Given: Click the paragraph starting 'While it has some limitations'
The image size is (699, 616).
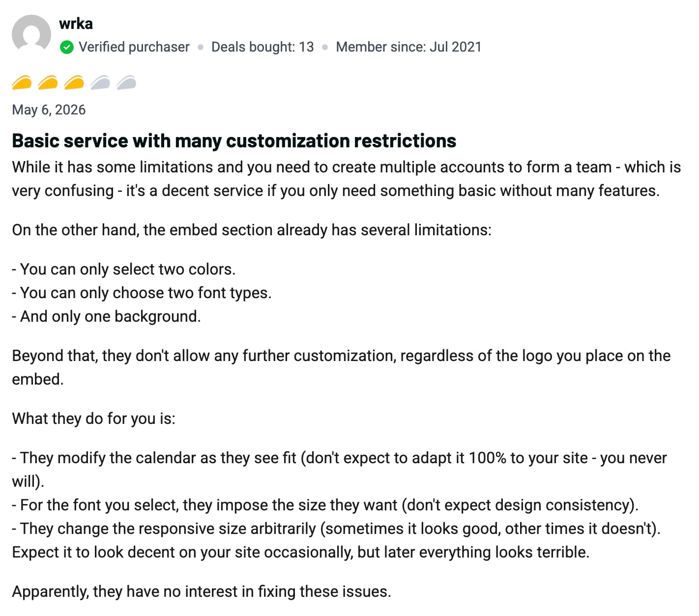Looking at the screenshot, I should pyautogui.click(x=347, y=179).
